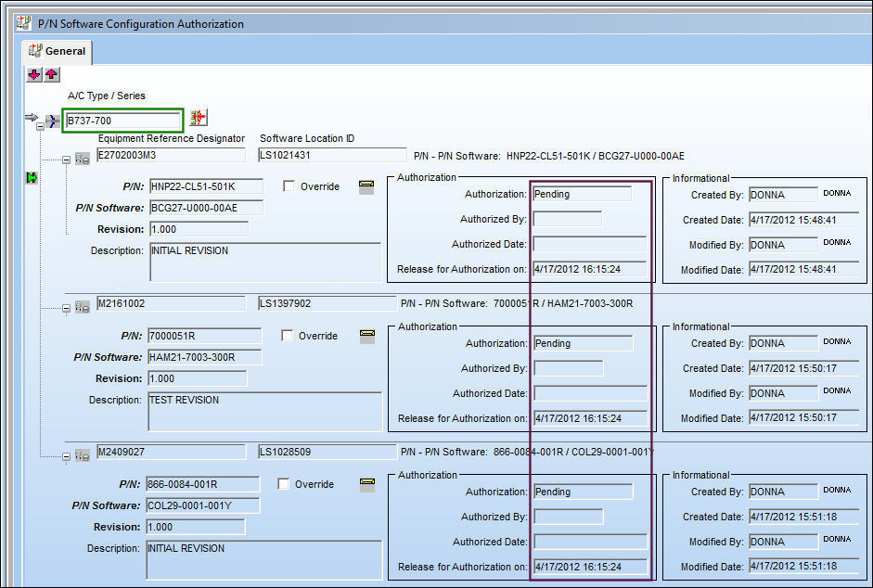Open the General tab
The width and height of the screenshot is (873, 588).
[x=58, y=51]
